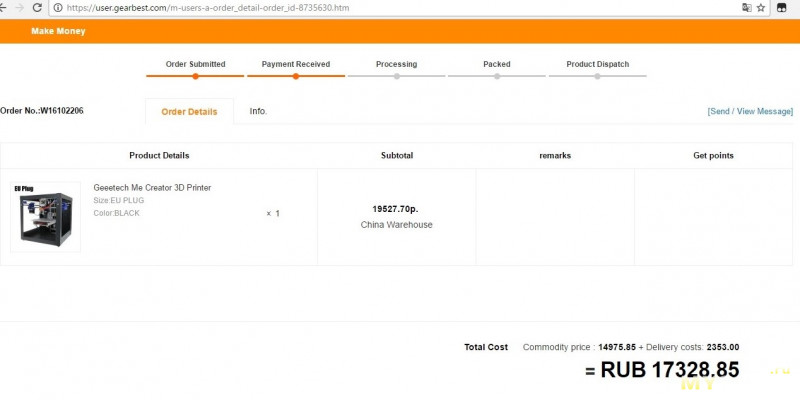Click the delivery costs 2353.00 value

click(723, 347)
